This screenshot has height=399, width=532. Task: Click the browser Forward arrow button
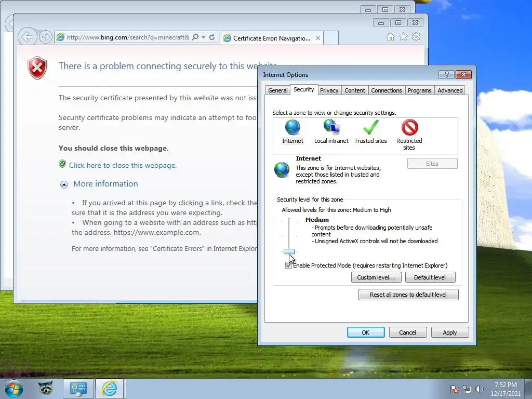point(46,37)
